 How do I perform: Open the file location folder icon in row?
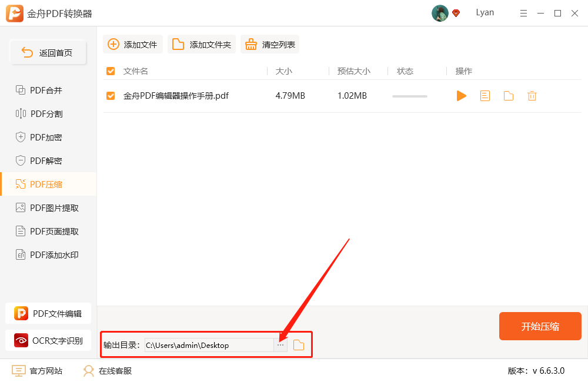click(509, 96)
